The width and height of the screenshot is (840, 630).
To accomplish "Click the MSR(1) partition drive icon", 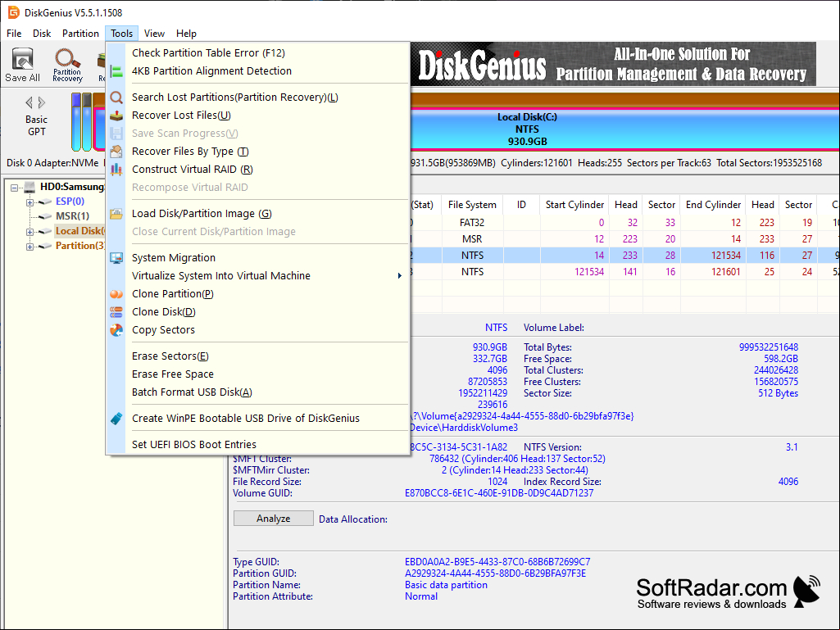I will 46,216.
